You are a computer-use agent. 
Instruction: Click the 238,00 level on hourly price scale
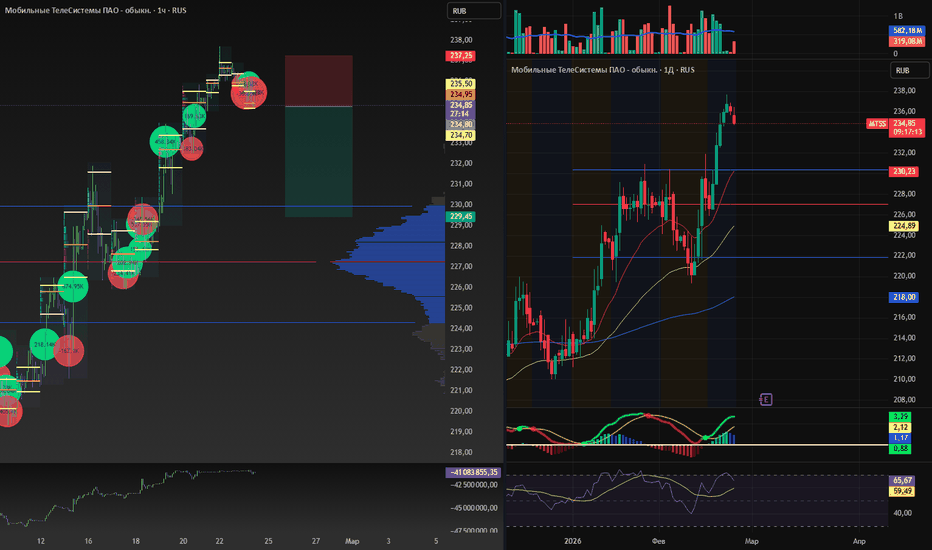461,40
